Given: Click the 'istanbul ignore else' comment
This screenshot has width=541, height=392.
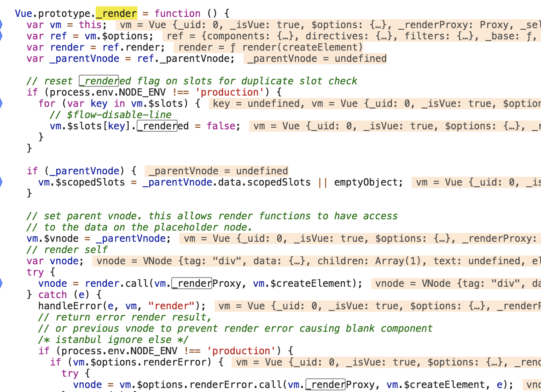Looking at the screenshot, I should tap(113, 339).
